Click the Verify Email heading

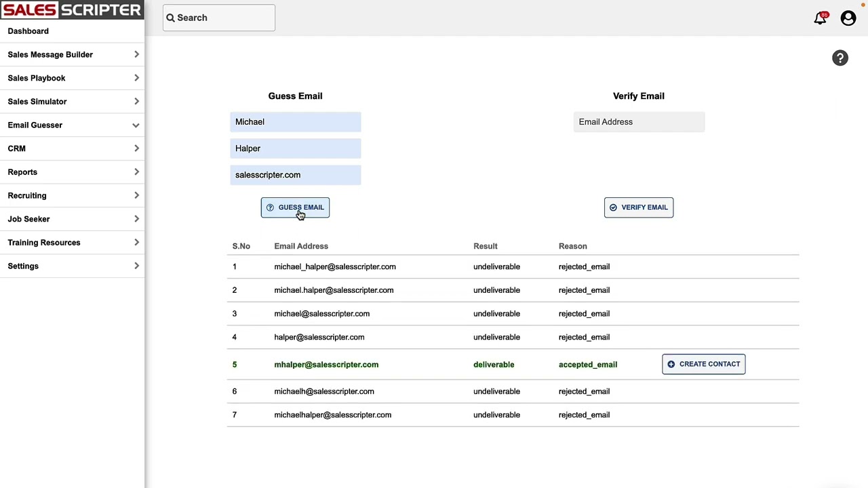(639, 96)
